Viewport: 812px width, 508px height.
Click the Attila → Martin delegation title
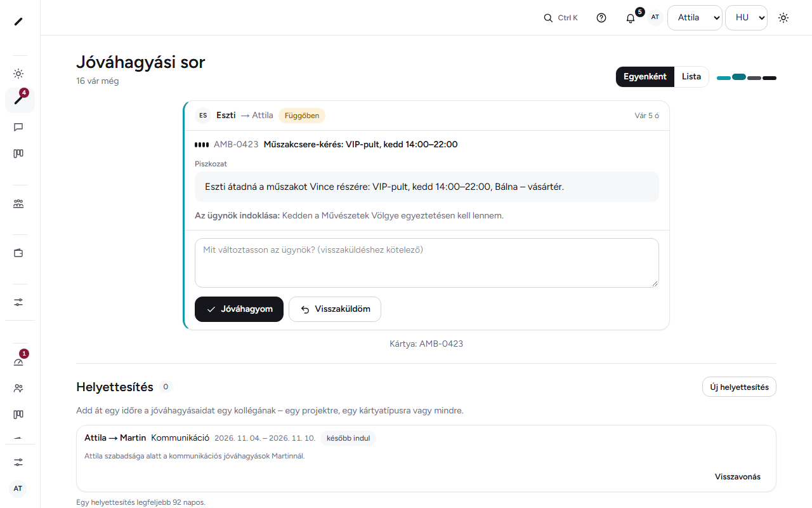click(x=115, y=438)
